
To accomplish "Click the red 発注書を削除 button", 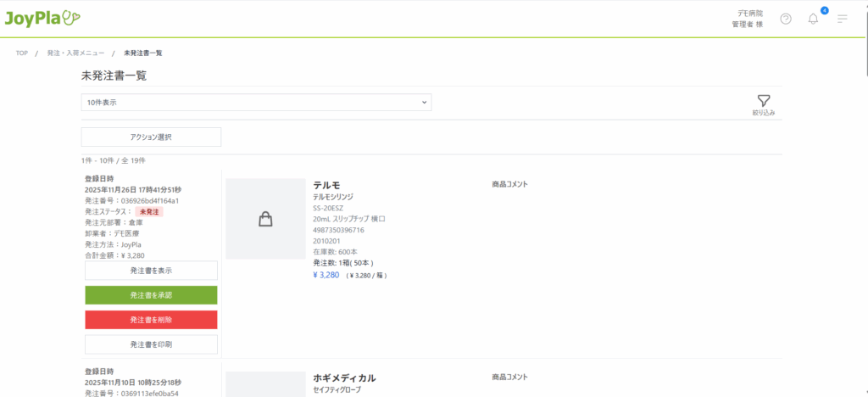I will [151, 320].
